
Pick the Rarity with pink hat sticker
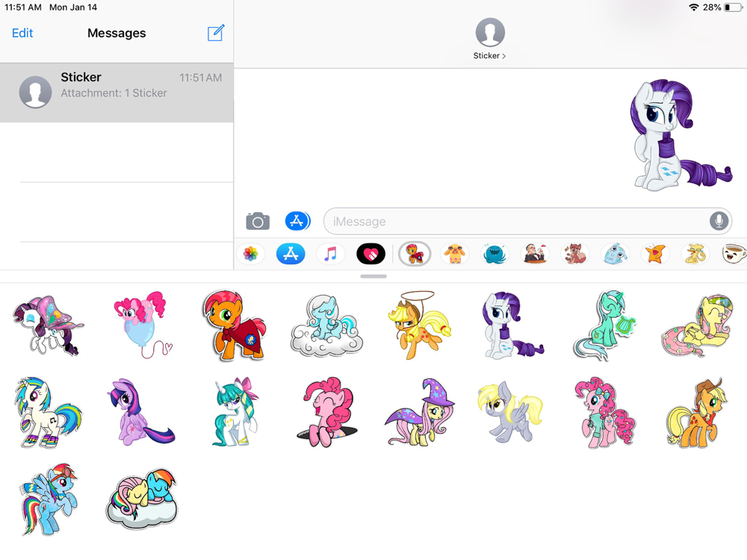pos(48,326)
